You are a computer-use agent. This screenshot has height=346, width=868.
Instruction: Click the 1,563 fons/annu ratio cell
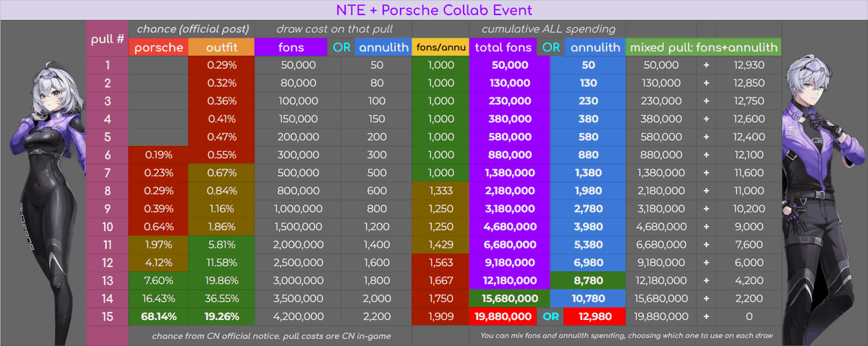click(x=440, y=261)
